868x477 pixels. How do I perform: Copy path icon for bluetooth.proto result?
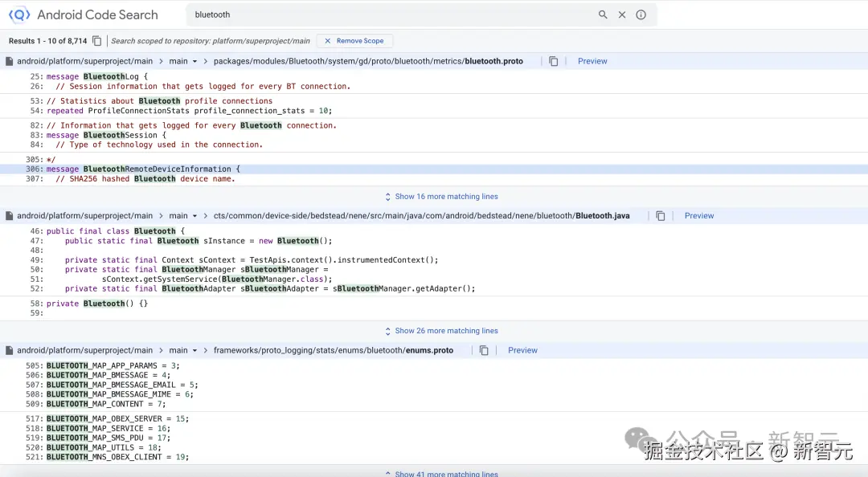[553, 61]
